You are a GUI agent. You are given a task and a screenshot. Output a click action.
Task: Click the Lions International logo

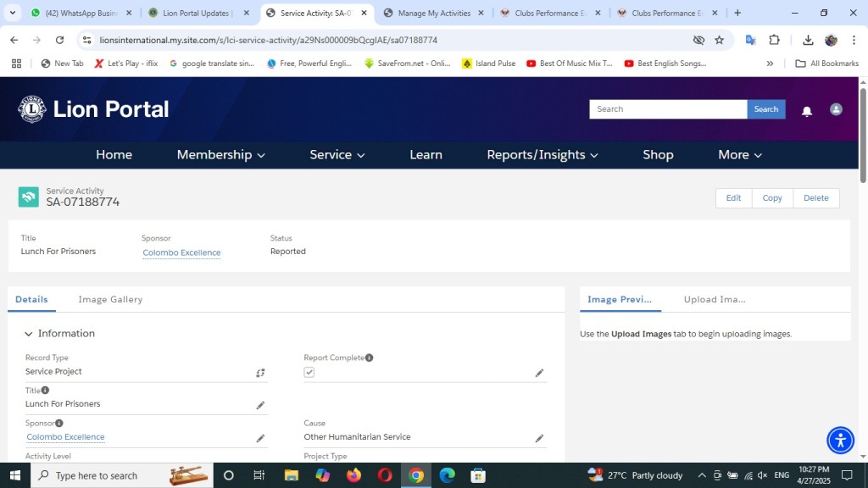pos(32,109)
